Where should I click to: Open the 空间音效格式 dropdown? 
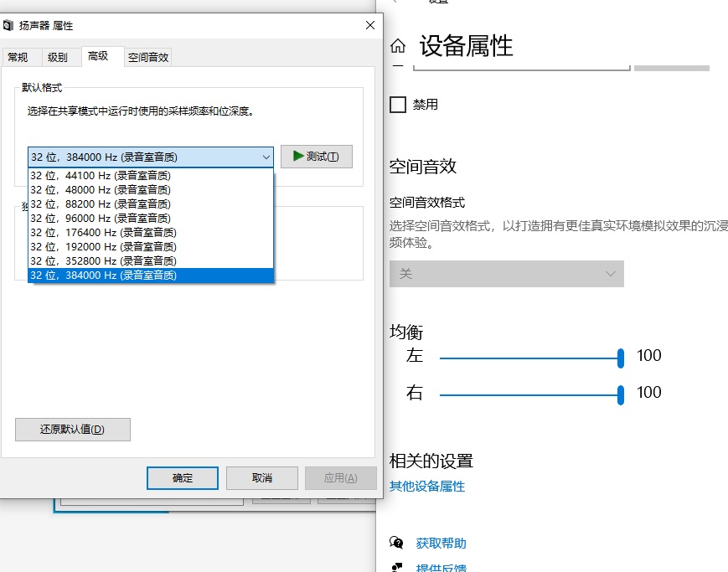coord(506,274)
